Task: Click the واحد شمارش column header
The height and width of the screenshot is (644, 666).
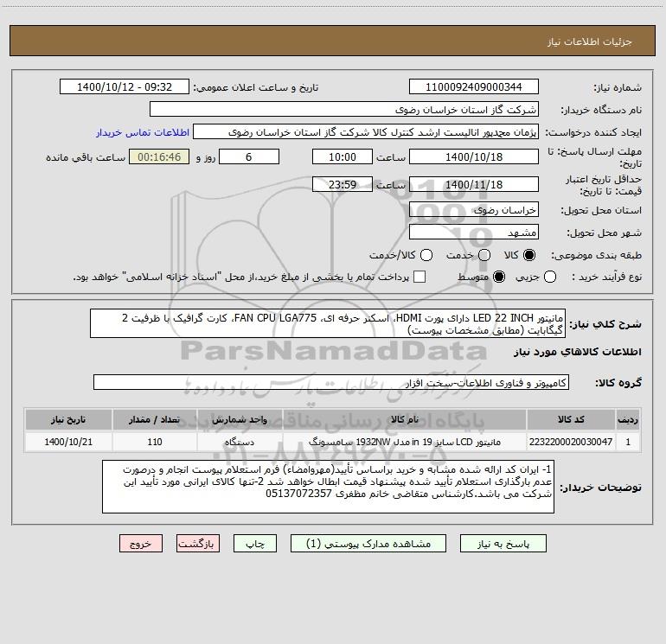Action: click(240, 419)
